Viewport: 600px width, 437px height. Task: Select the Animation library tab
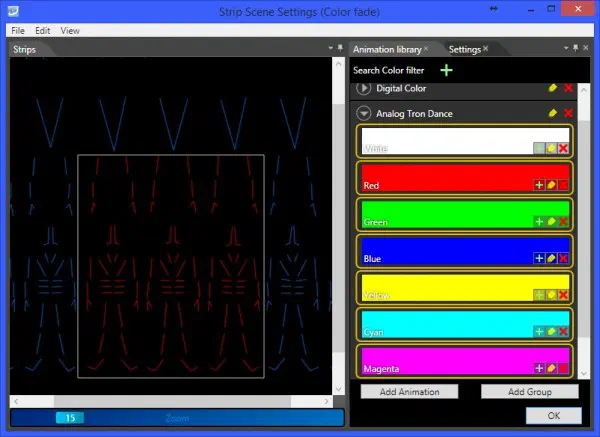coord(387,49)
